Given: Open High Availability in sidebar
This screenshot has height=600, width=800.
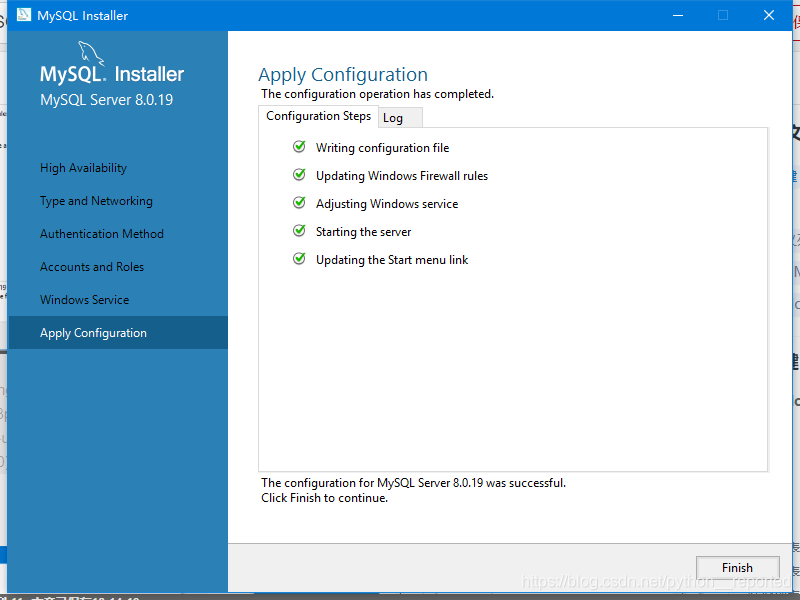Looking at the screenshot, I should click(83, 168).
